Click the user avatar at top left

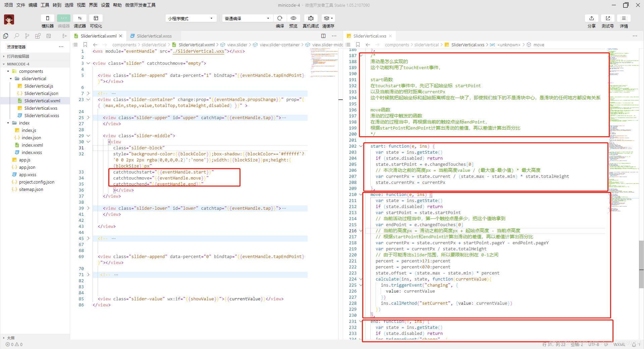[9, 19]
